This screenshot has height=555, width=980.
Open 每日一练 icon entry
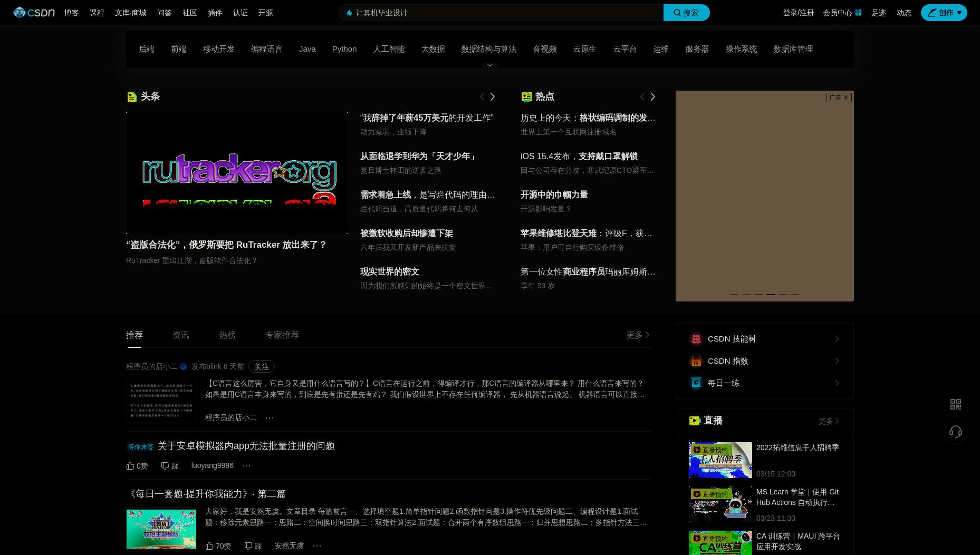pyautogui.click(x=696, y=383)
